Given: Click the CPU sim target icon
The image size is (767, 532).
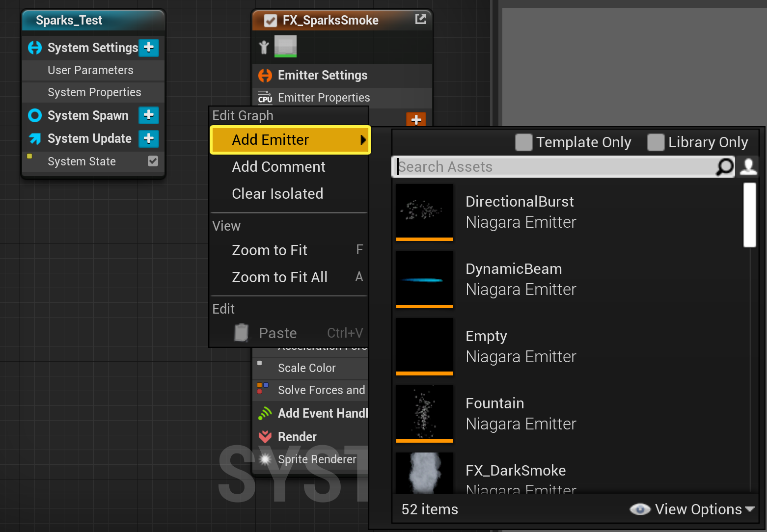Looking at the screenshot, I should (265, 98).
